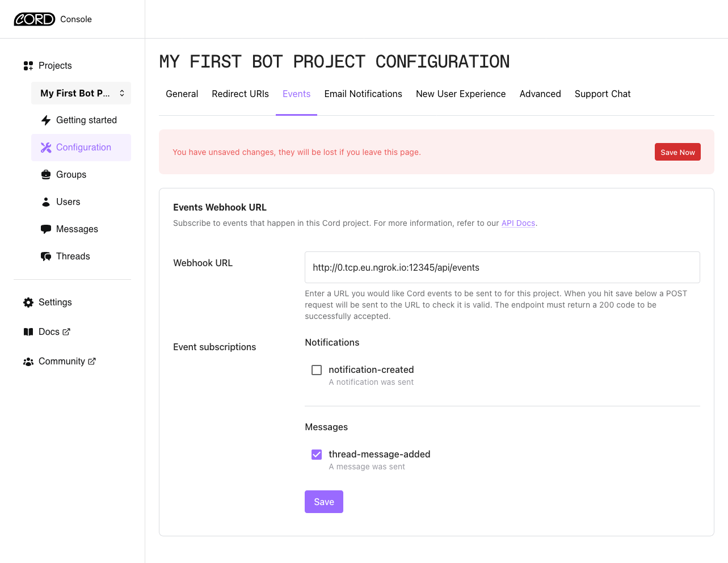Open the My First Bot project selector
728x563 pixels.
81,93
